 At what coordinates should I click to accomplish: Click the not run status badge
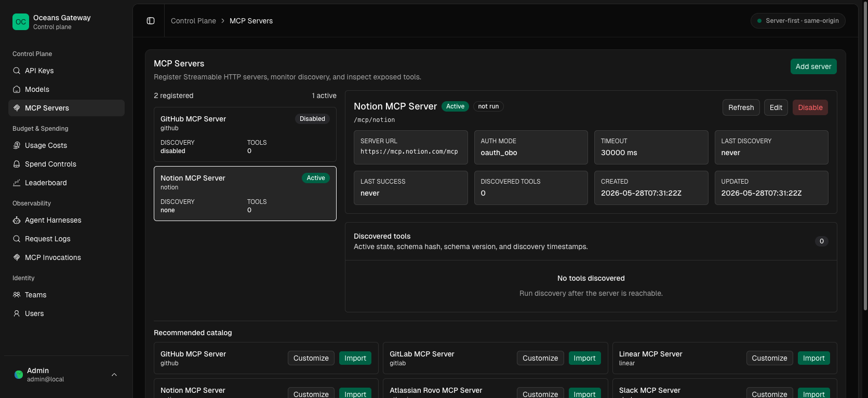(x=488, y=106)
